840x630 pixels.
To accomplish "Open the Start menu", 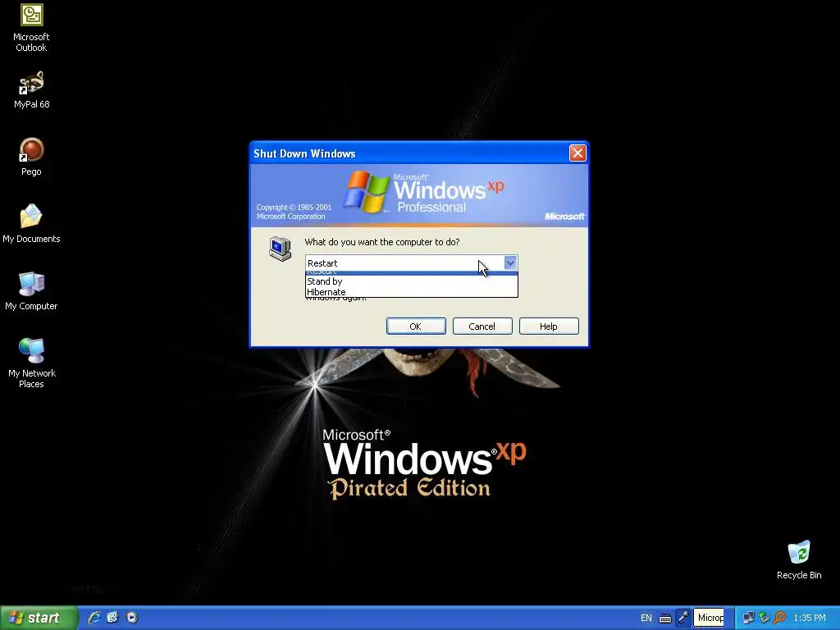I will [39, 618].
